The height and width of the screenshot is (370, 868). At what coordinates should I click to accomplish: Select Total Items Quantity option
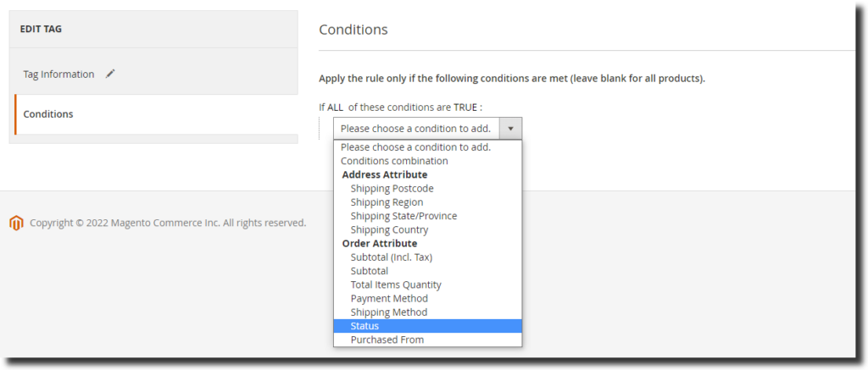[396, 284]
